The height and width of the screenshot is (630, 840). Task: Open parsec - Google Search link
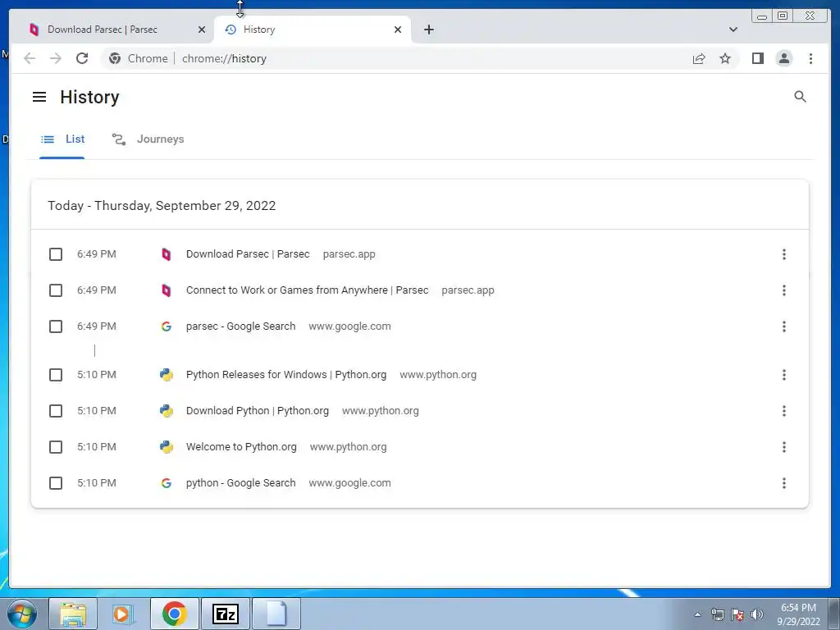240,326
